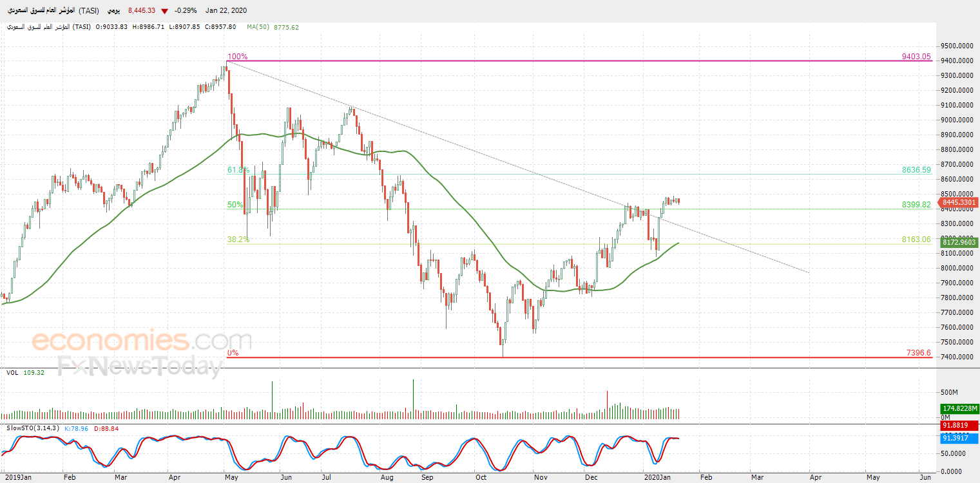
Task: Click the 8000.0000 price axis label
Action: coord(959,268)
